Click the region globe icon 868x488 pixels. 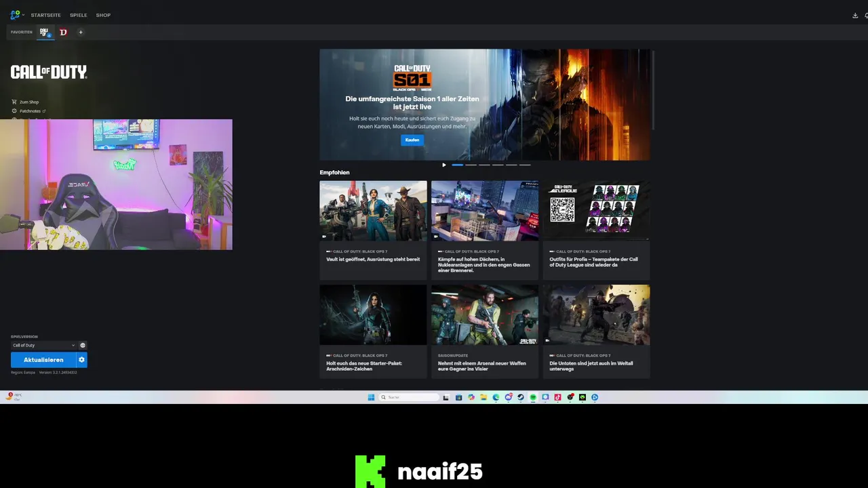pos(83,345)
